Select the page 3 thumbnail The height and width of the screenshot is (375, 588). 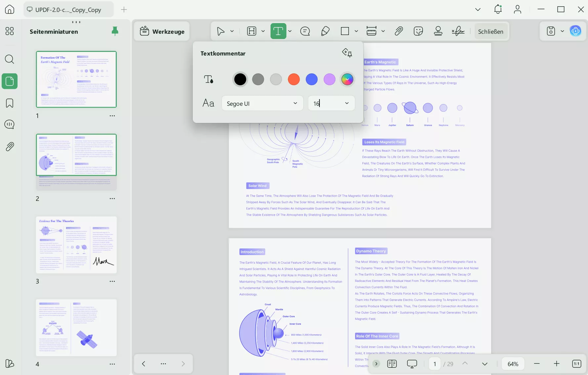[76, 245]
